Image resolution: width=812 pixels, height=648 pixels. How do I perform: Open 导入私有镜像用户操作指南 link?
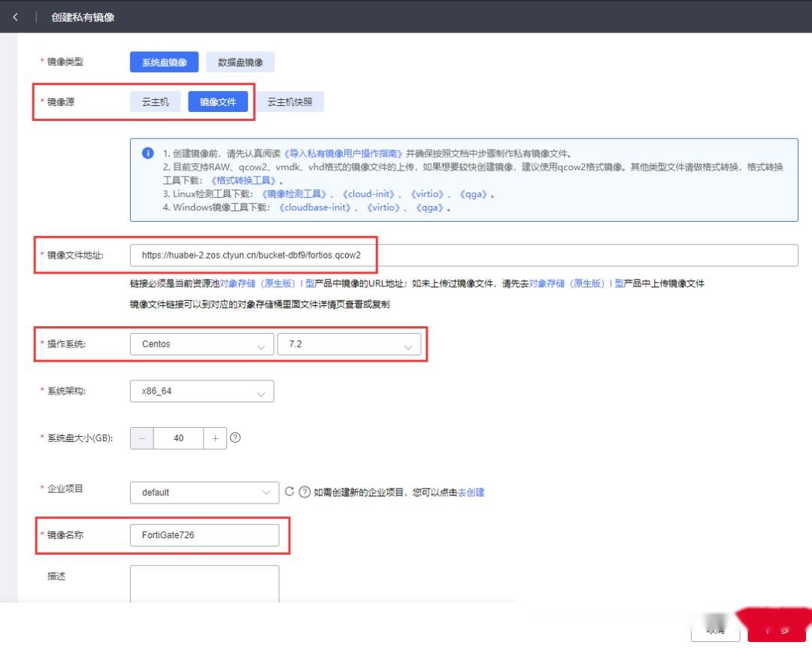click(343, 153)
